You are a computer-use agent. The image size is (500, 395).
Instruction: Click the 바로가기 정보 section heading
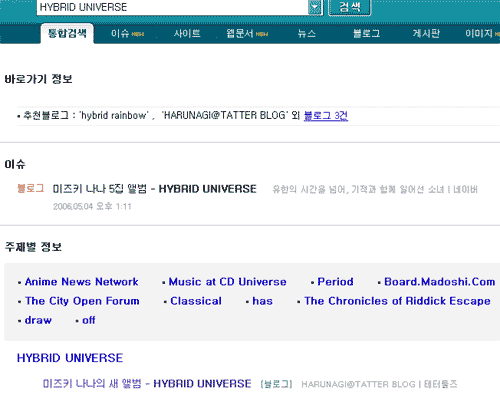click(x=39, y=79)
